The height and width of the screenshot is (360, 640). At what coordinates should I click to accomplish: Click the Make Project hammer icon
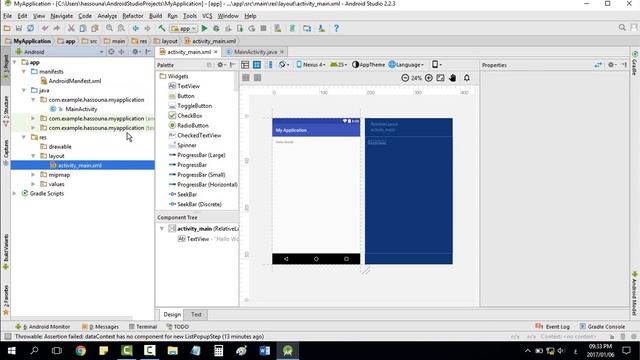[162, 28]
